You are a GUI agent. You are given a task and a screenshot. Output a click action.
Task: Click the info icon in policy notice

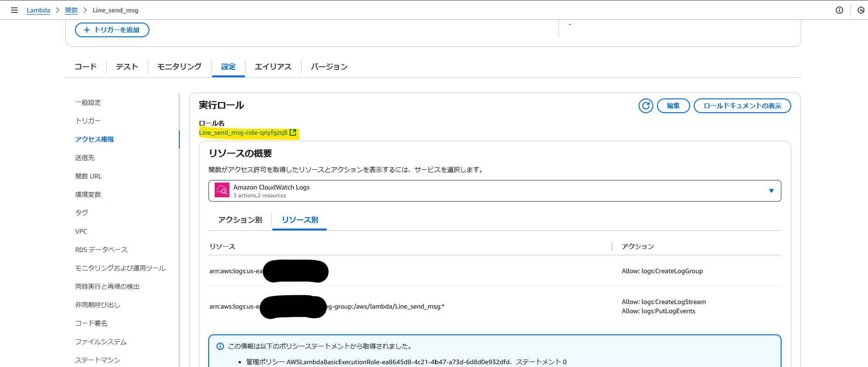[220, 346]
